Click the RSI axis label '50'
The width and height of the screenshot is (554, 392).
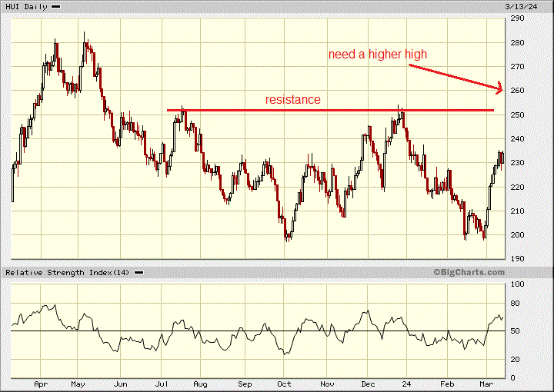(515, 331)
